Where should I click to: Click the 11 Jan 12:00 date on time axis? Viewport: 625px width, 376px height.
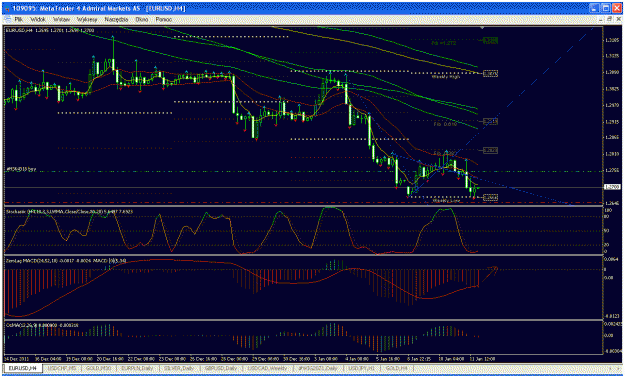(x=483, y=358)
